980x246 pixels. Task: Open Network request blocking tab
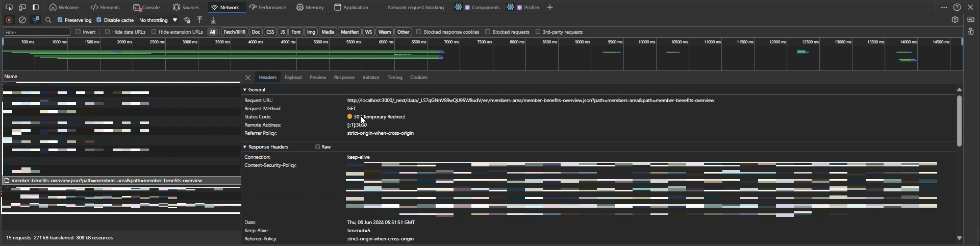(x=416, y=7)
